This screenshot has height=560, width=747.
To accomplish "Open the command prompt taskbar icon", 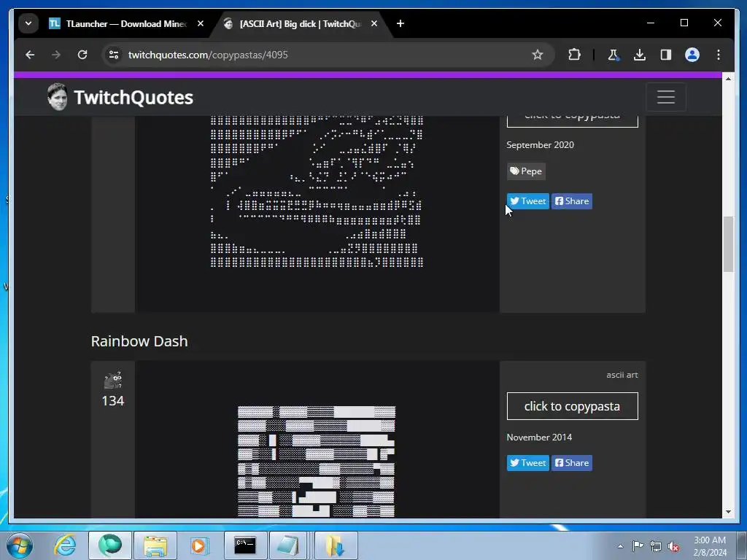I will (245, 545).
